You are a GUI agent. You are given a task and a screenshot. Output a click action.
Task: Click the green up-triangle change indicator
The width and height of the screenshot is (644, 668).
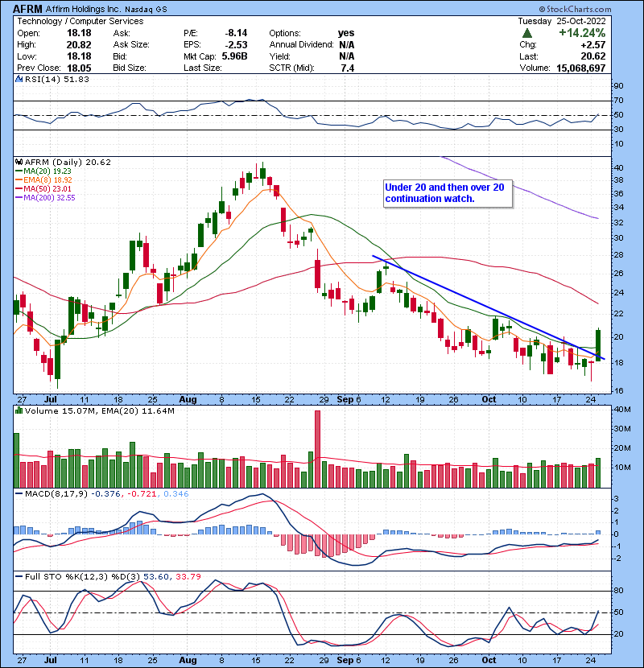point(526,33)
